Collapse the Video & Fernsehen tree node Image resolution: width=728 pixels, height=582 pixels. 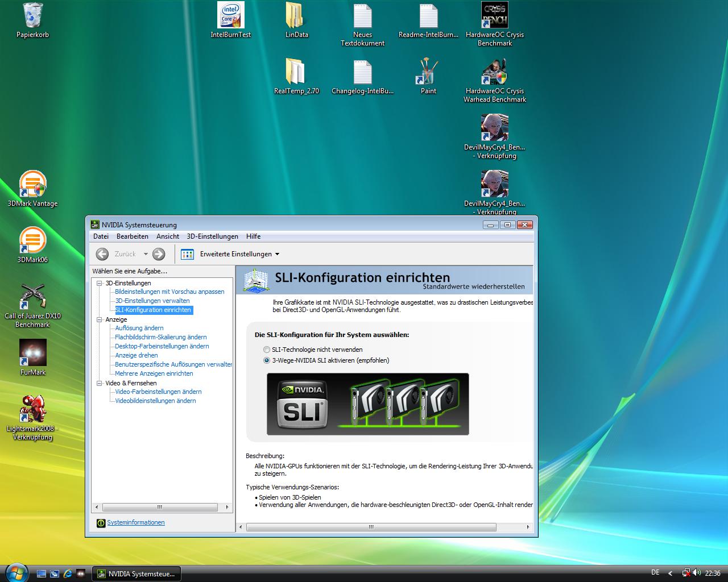100,383
